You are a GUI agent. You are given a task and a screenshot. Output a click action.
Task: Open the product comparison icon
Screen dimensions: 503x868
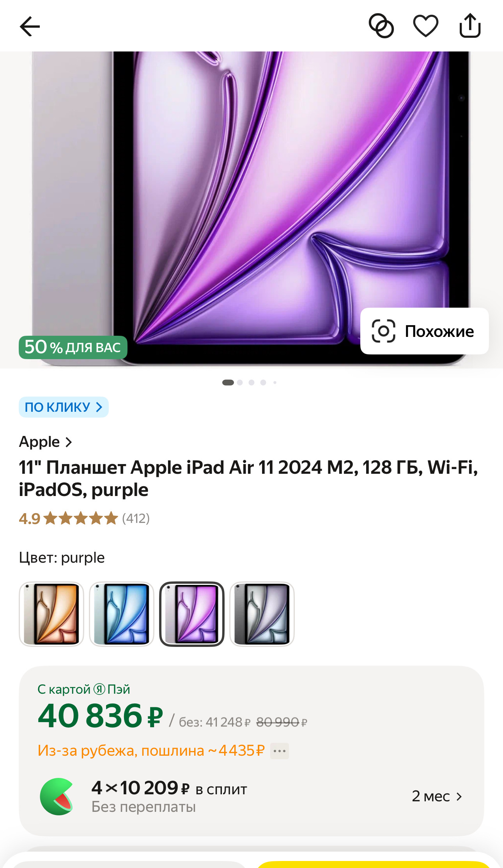point(381,26)
